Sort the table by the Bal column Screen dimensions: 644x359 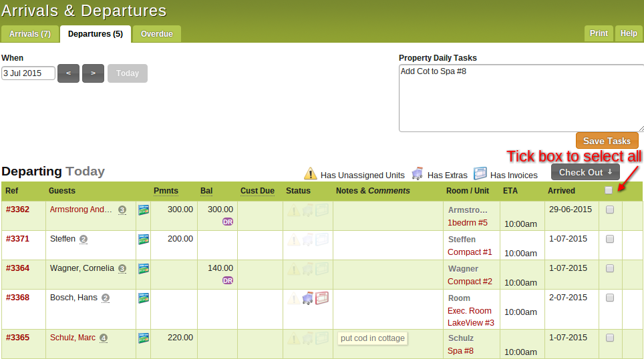[206, 191]
